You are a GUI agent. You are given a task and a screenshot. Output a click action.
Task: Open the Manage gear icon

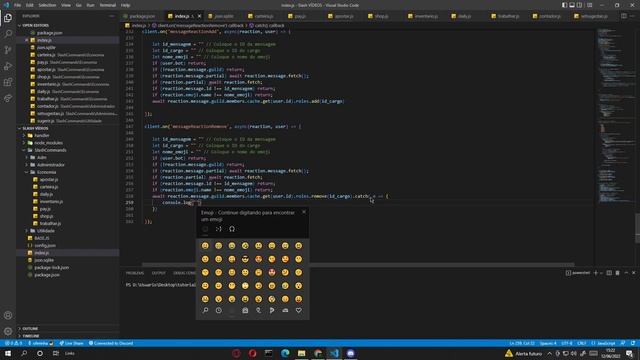[8, 331]
